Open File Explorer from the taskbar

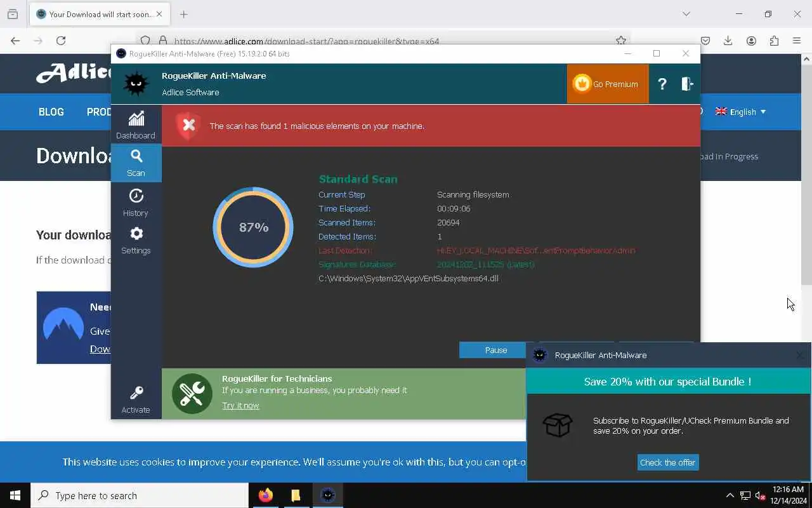click(x=296, y=495)
